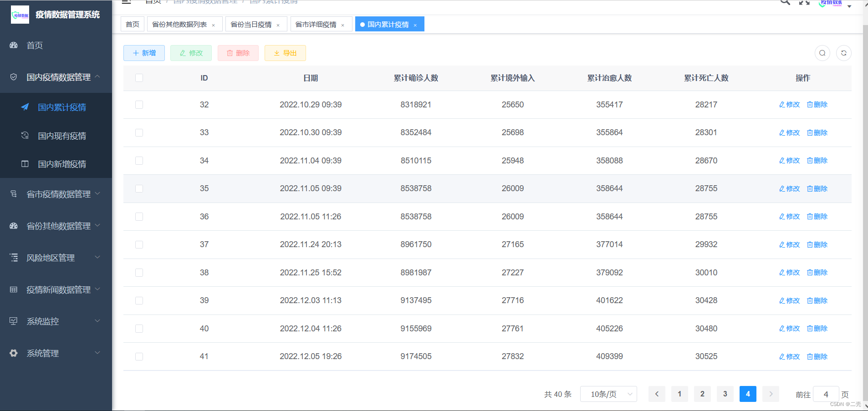
Task: Click the icon beside 国内现有疫情
Action: coord(25,135)
